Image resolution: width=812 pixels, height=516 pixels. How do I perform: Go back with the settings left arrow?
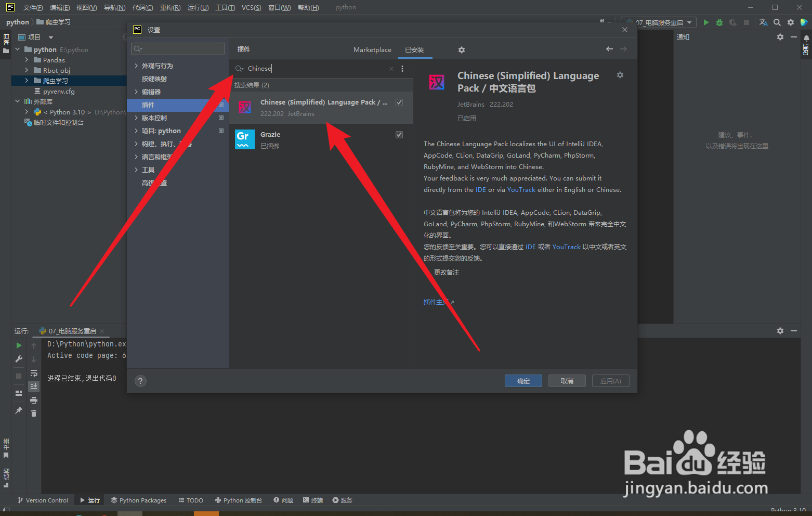[609, 49]
